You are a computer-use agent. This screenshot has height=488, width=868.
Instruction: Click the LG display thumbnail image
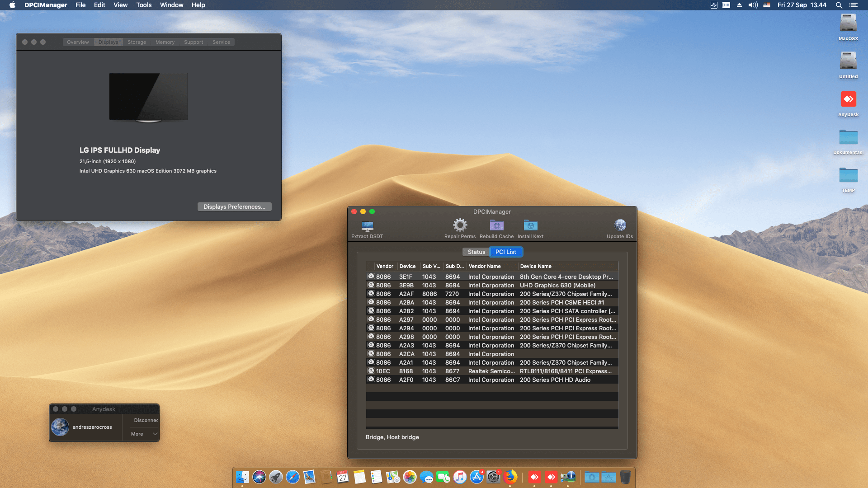click(x=148, y=98)
